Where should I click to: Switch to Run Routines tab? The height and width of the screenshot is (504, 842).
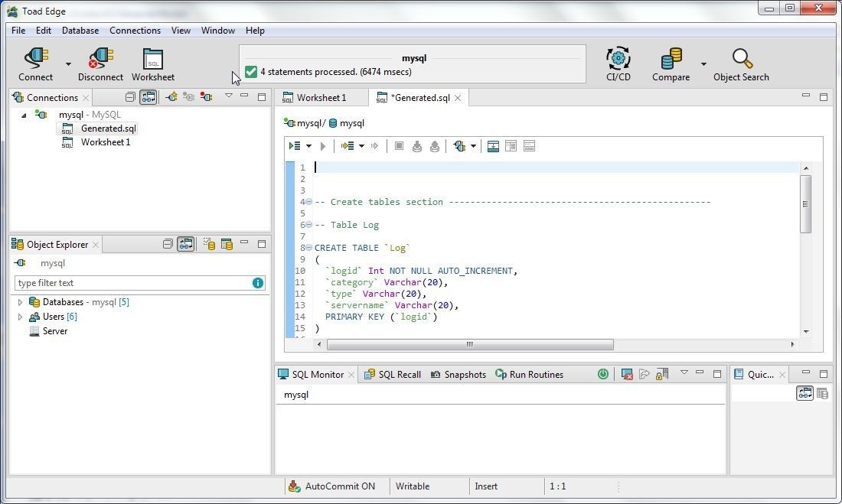click(530, 375)
